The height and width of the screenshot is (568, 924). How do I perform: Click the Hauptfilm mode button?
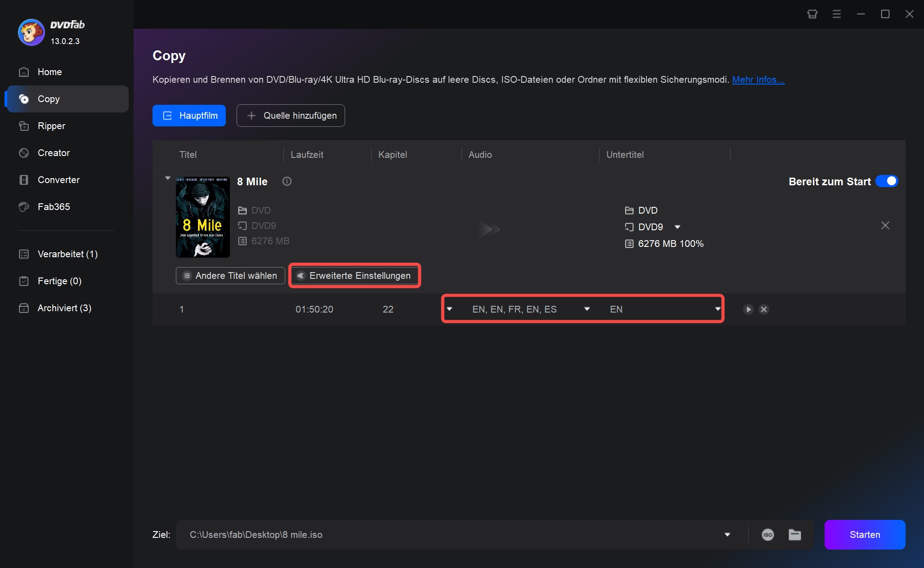[189, 116]
